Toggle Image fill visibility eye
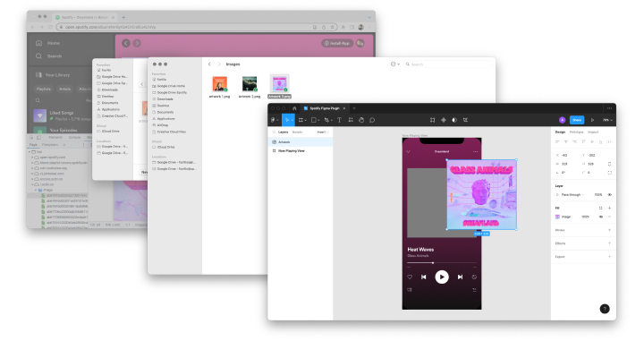 tap(601, 217)
